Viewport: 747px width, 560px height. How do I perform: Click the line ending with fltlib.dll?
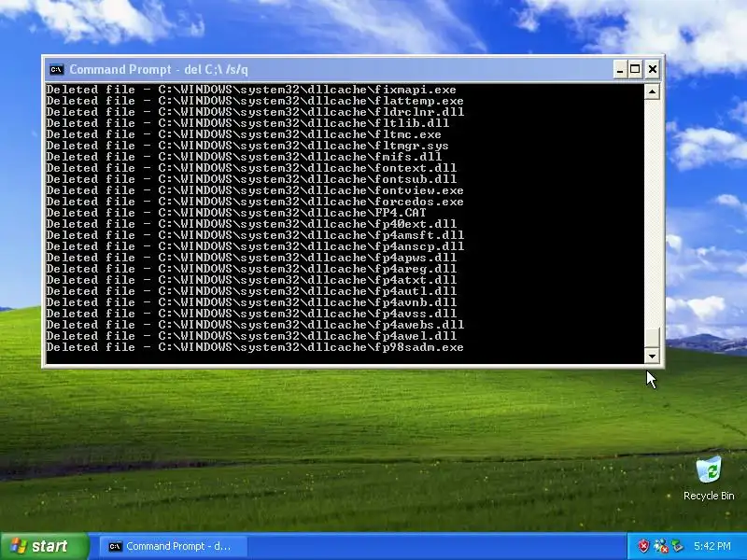click(247, 123)
